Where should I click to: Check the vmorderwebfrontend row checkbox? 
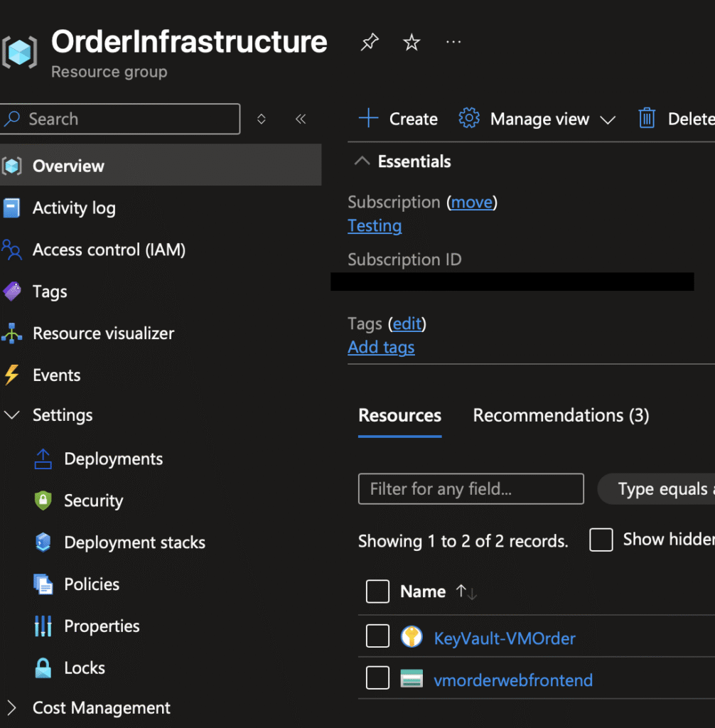377,678
